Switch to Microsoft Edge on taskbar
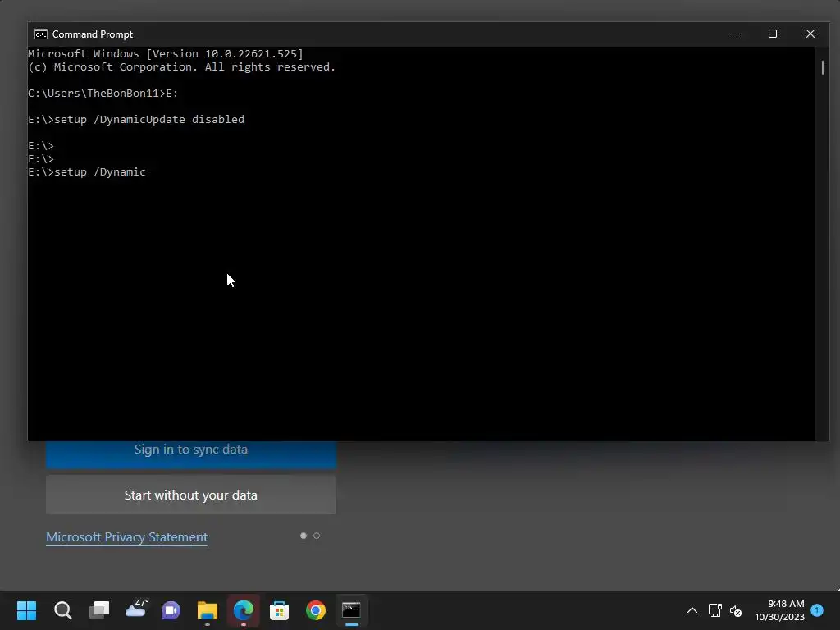 click(x=243, y=610)
